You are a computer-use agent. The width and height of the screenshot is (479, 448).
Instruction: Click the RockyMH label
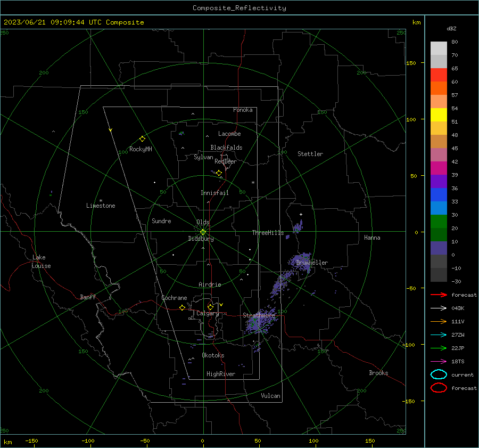pyautogui.click(x=141, y=149)
